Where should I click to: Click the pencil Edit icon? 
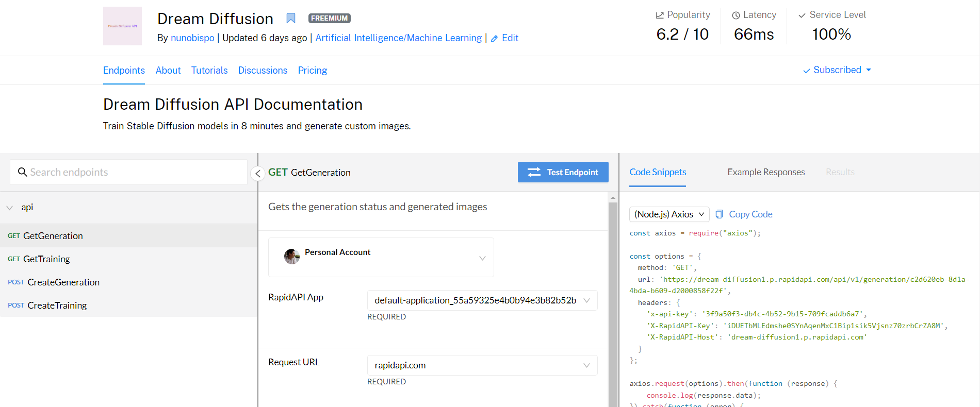494,39
